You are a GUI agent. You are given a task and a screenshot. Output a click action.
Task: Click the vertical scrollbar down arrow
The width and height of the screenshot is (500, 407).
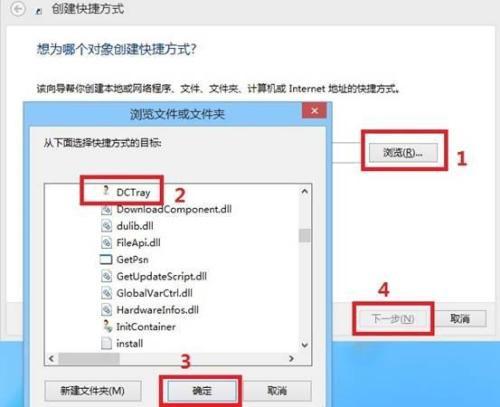point(304,345)
